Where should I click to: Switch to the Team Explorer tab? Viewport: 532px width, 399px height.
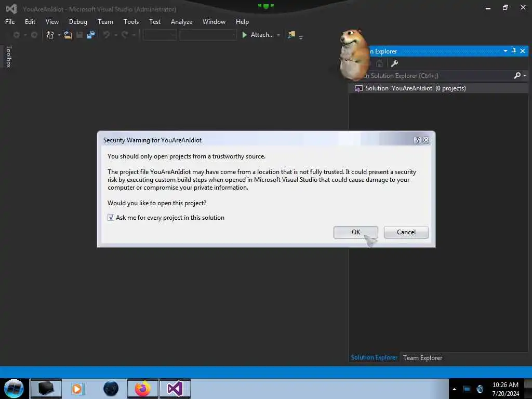tap(422, 357)
